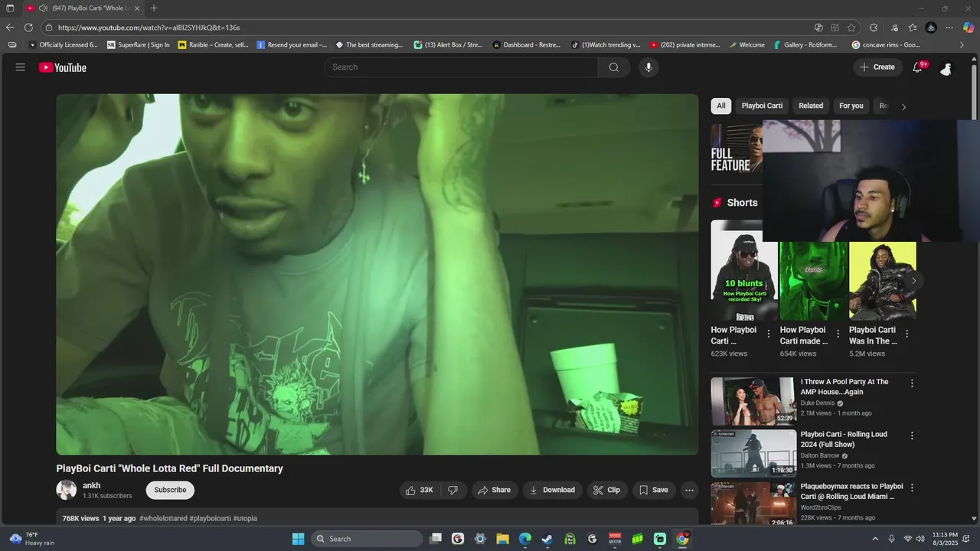
Task: Open Chrome from the taskbar
Action: coord(682,539)
